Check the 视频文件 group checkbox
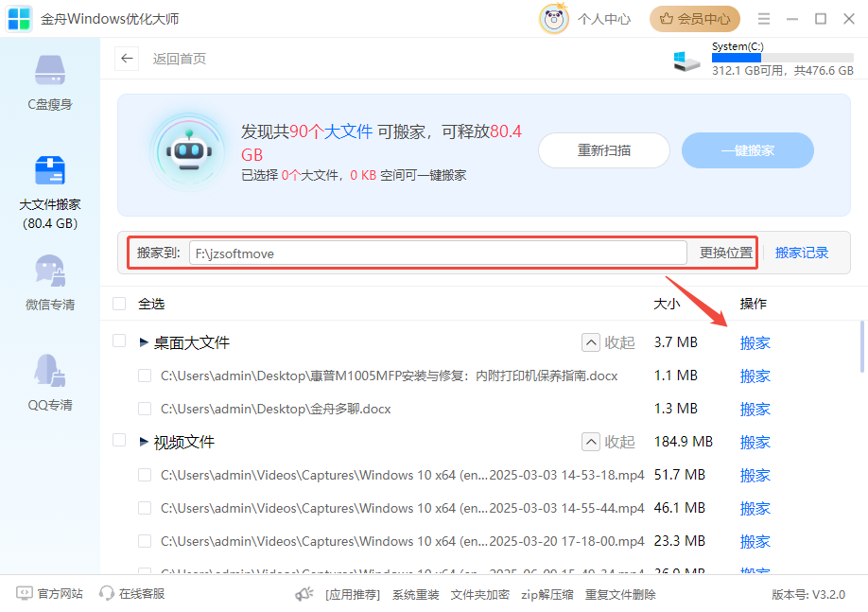868x612 pixels. pos(119,440)
